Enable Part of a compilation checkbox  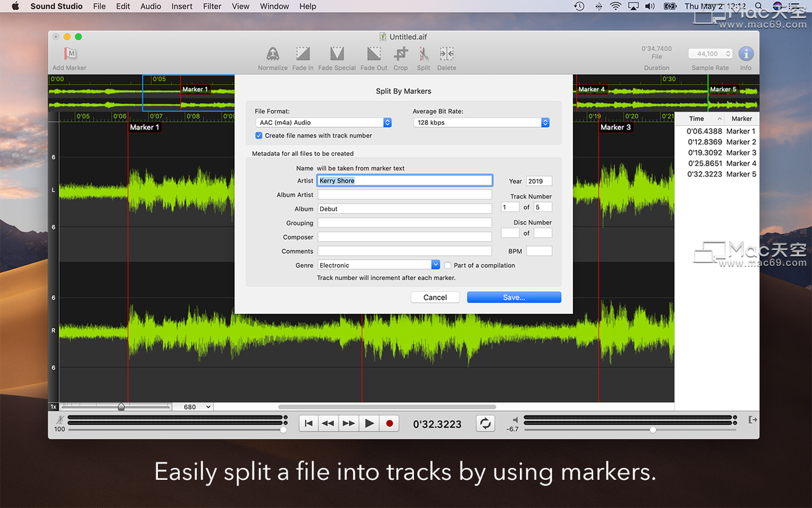click(x=448, y=265)
